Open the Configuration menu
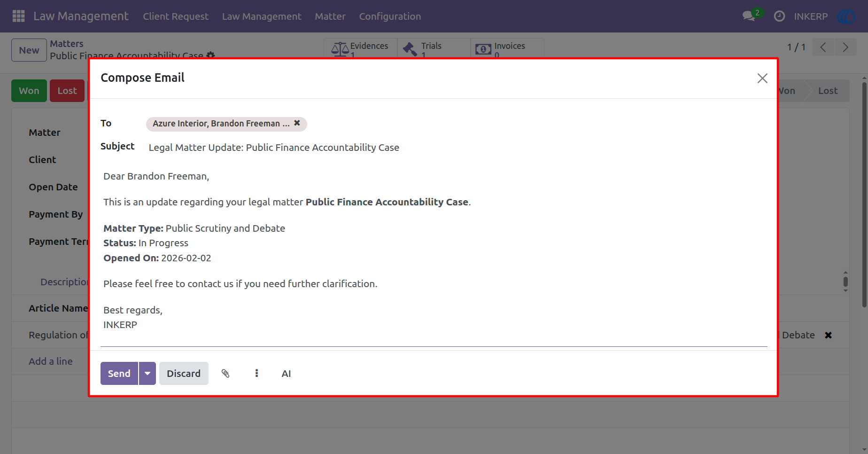The width and height of the screenshot is (868, 454). point(390,16)
